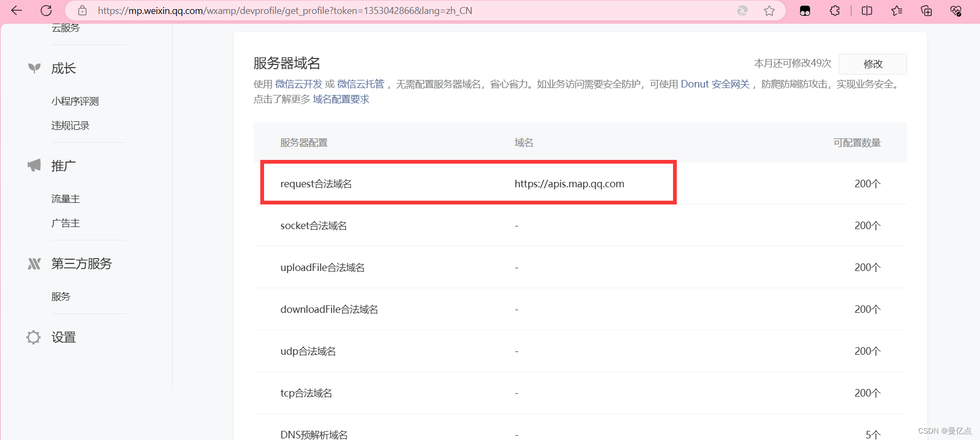Viewport: 980px width, 440px height.
Task: Open the Donut 安全网关 link
Action: [x=715, y=84]
